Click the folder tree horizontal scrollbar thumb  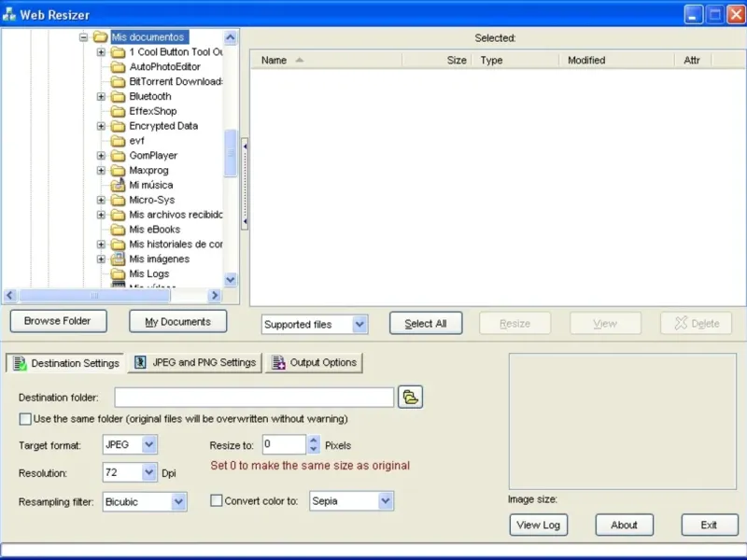pyautogui.click(x=94, y=295)
